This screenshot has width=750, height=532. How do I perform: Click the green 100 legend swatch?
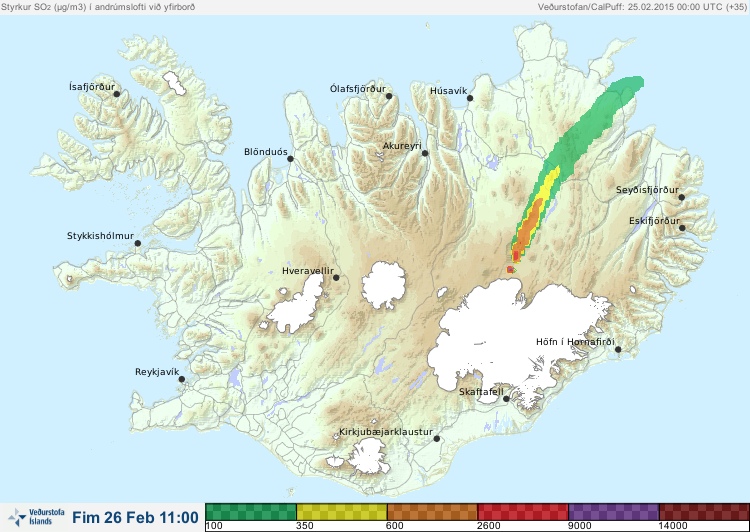251,511
